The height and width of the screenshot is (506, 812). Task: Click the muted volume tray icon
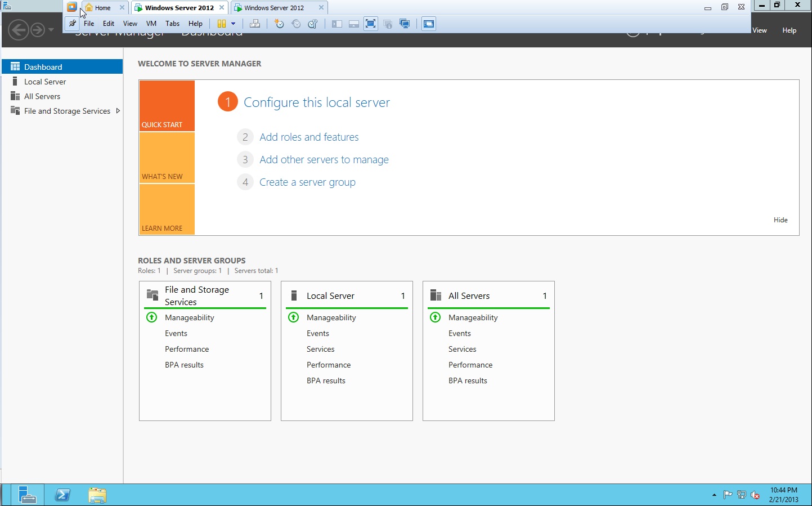coord(755,495)
